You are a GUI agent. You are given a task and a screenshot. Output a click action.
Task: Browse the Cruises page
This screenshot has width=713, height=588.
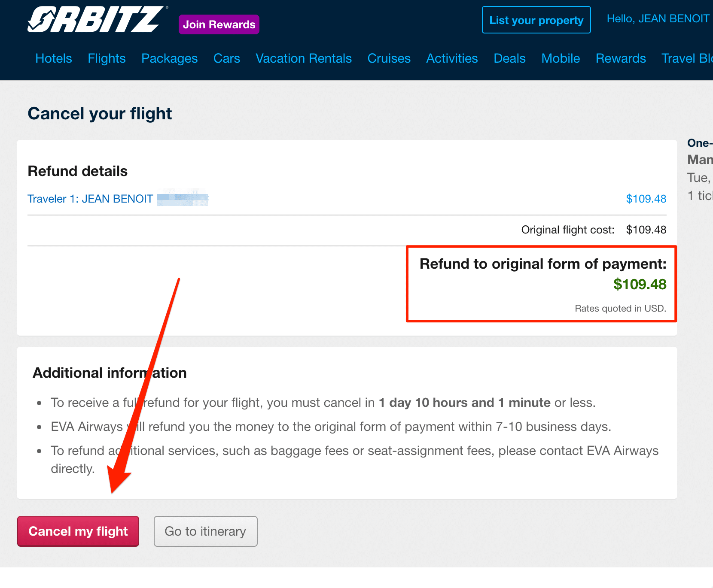[x=389, y=58]
